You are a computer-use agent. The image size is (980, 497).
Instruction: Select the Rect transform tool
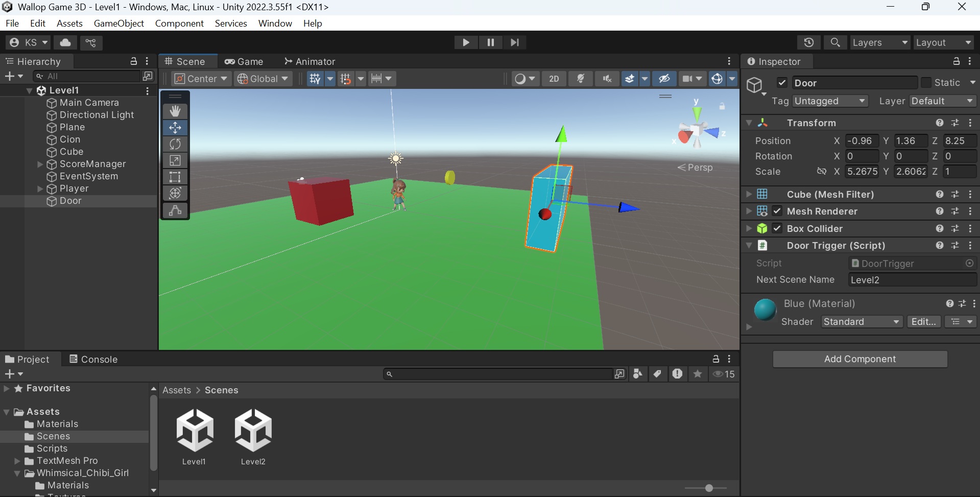click(x=175, y=177)
